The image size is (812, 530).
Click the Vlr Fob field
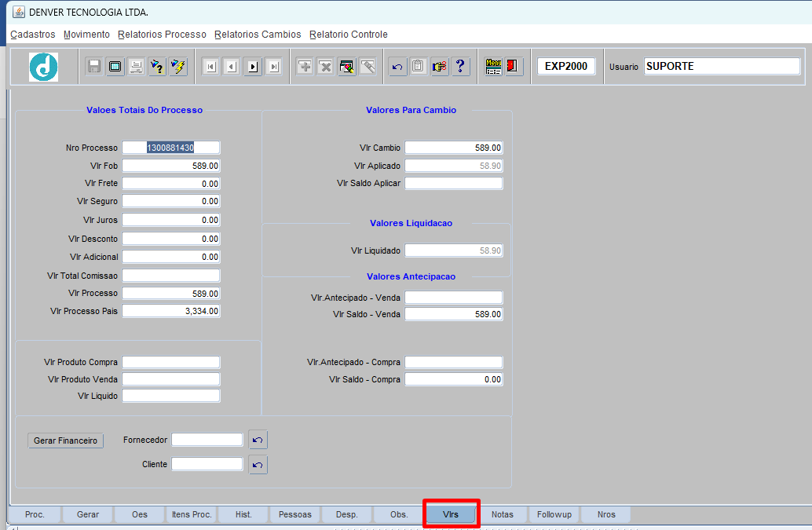[171, 166]
